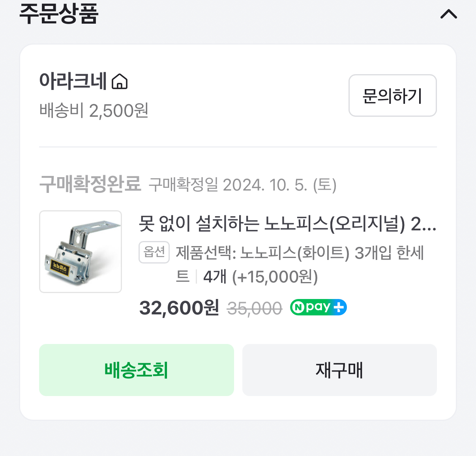Tap the blue plus symbol on Npay badge
This screenshot has width=476, height=456.
click(x=339, y=307)
